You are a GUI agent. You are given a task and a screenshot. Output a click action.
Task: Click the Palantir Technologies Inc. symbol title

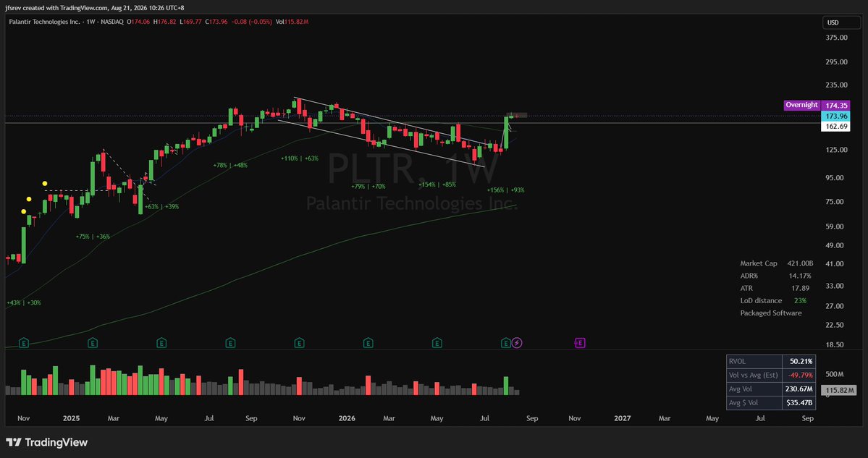point(43,22)
